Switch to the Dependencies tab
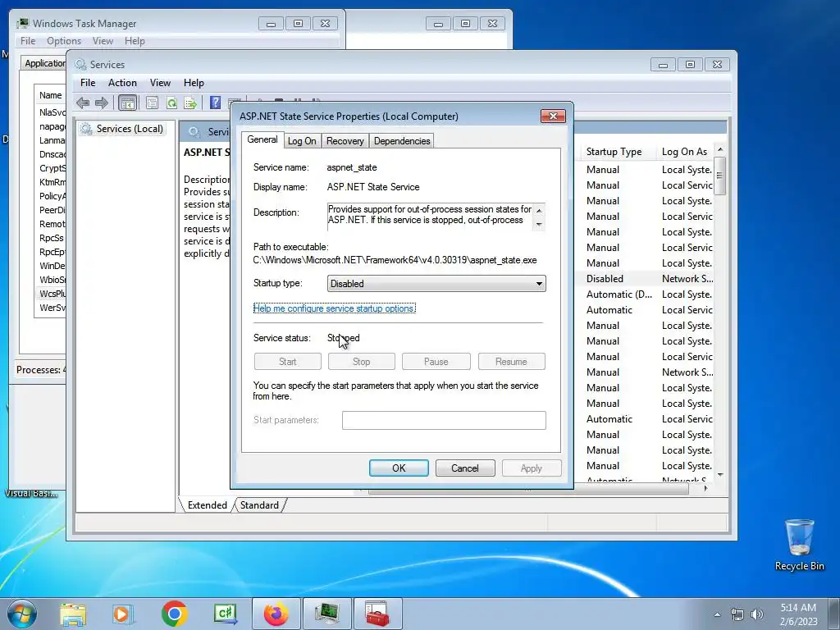The width and height of the screenshot is (840, 630). (x=402, y=141)
